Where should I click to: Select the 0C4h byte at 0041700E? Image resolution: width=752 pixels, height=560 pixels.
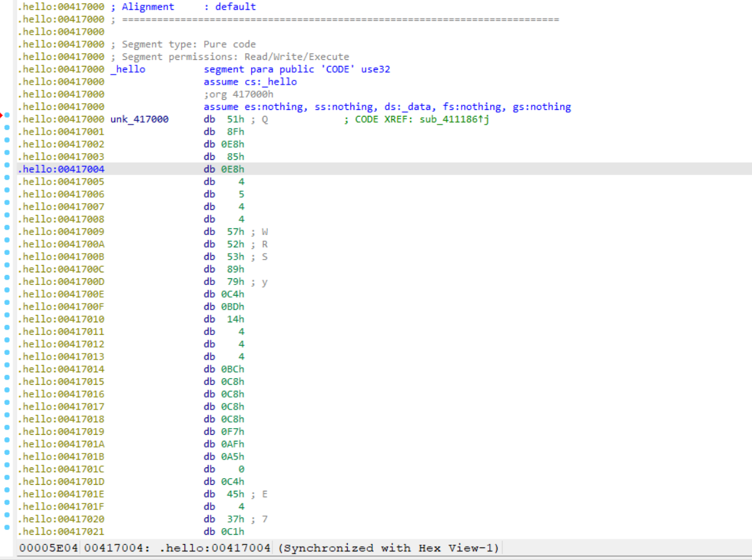click(232, 294)
